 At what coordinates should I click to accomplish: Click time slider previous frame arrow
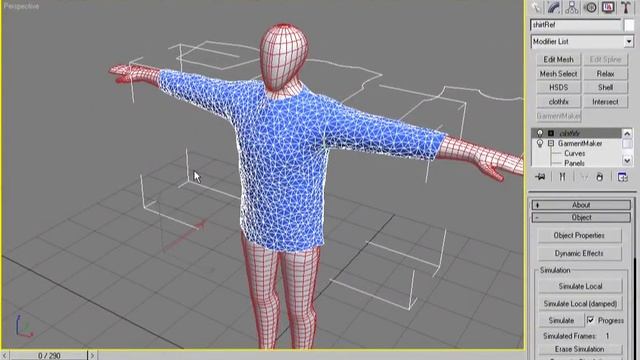tap(4, 356)
